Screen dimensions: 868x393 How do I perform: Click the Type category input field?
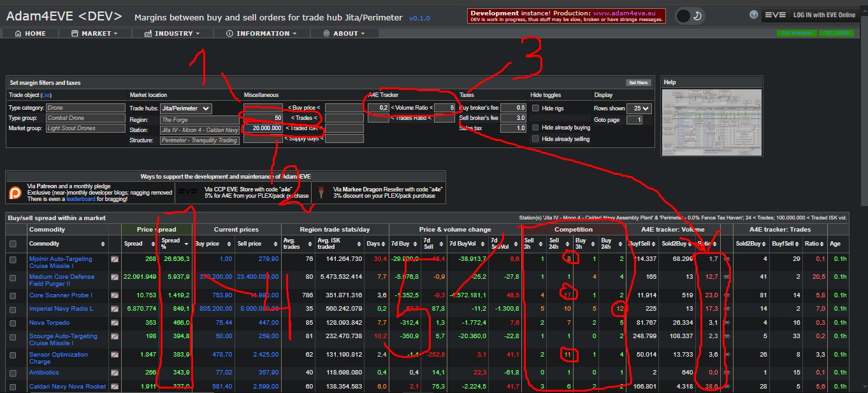pos(85,108)
